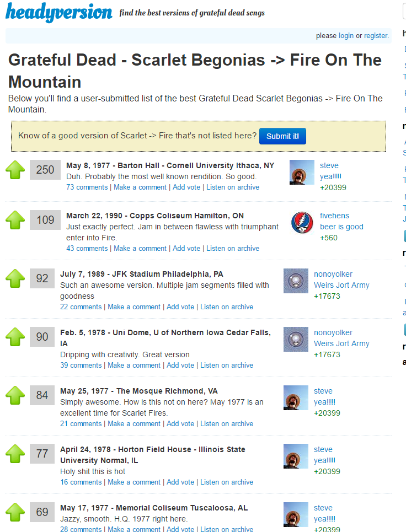Image resolution: width=406 pixels, height=532 pixels.
Task: Open the 73 comments link
Action: click(x=87, y=187)
